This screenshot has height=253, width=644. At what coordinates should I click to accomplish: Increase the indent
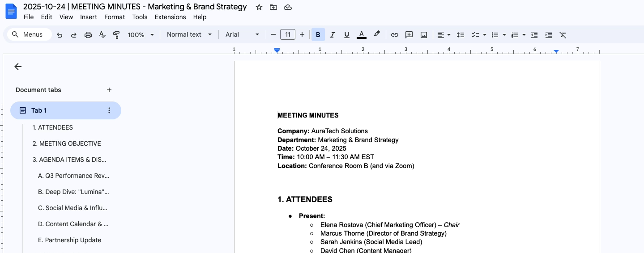coord(549,34)
